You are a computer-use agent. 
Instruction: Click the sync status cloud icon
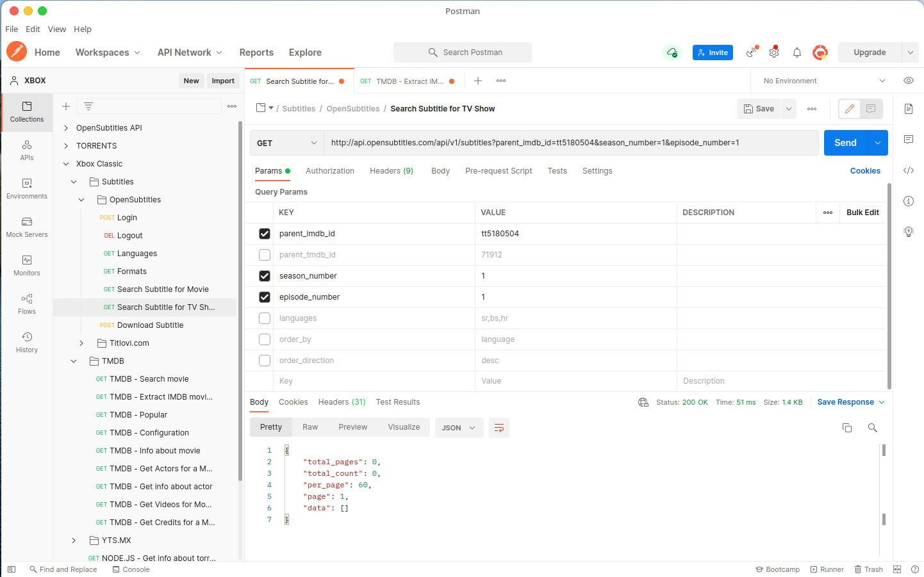pyautogui.click(x=672, y=53)
